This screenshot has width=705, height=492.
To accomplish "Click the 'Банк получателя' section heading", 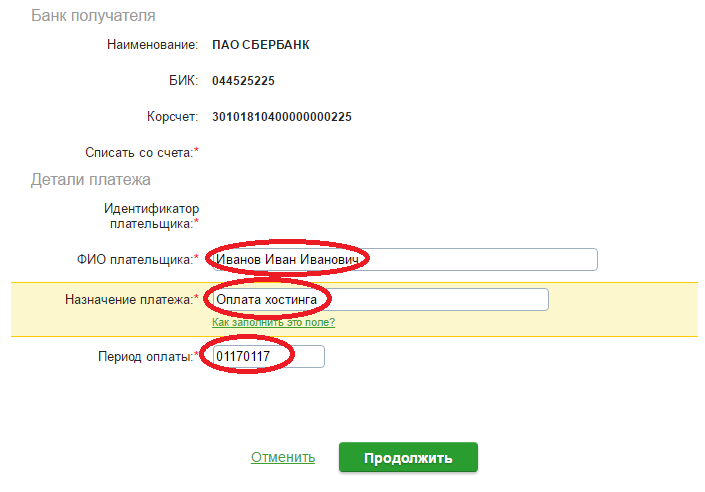I will point(93,16).
